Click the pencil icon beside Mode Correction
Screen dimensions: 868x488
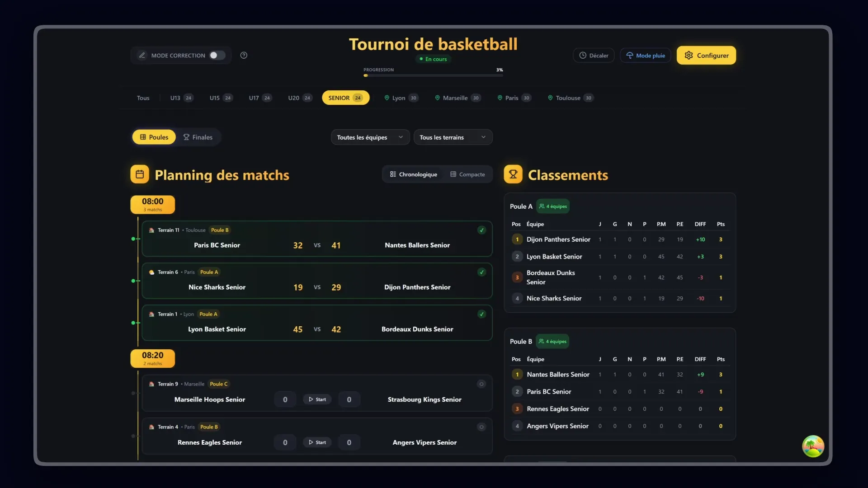pyautogui.click(x=142, y=55)
